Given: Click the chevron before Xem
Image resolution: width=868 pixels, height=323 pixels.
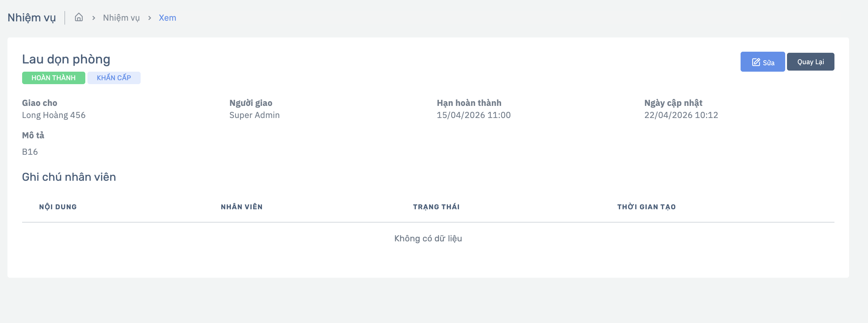Looking at the screenshot, I should [x=150, y=18].
